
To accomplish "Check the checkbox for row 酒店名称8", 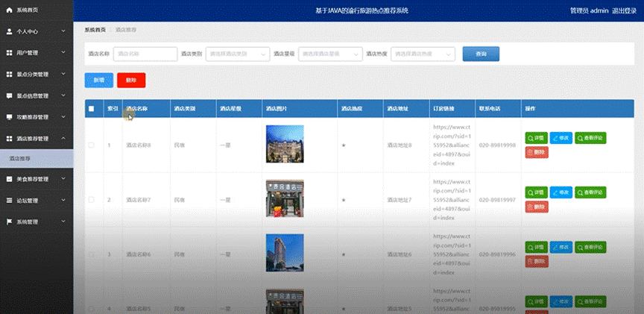I will coord(91,145).
